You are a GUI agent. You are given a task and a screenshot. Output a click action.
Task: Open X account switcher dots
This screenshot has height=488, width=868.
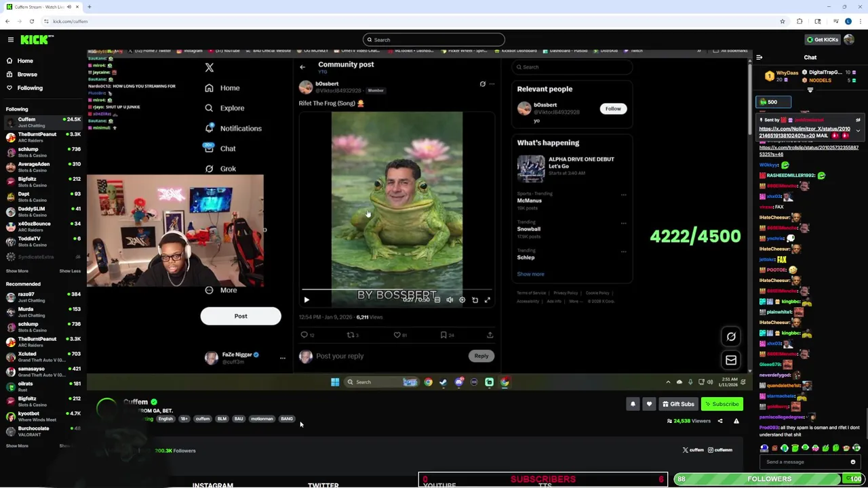283,359
